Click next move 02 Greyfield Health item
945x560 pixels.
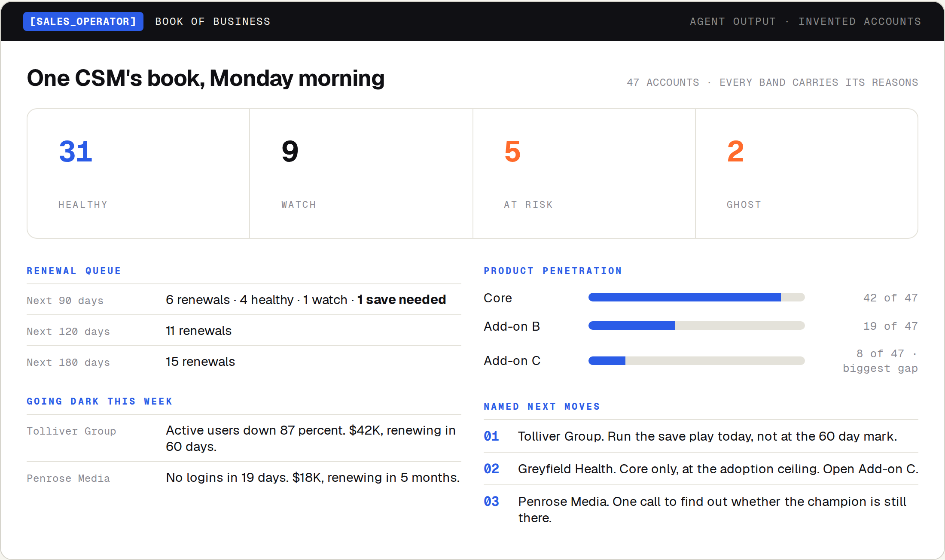tap(701, 469)
